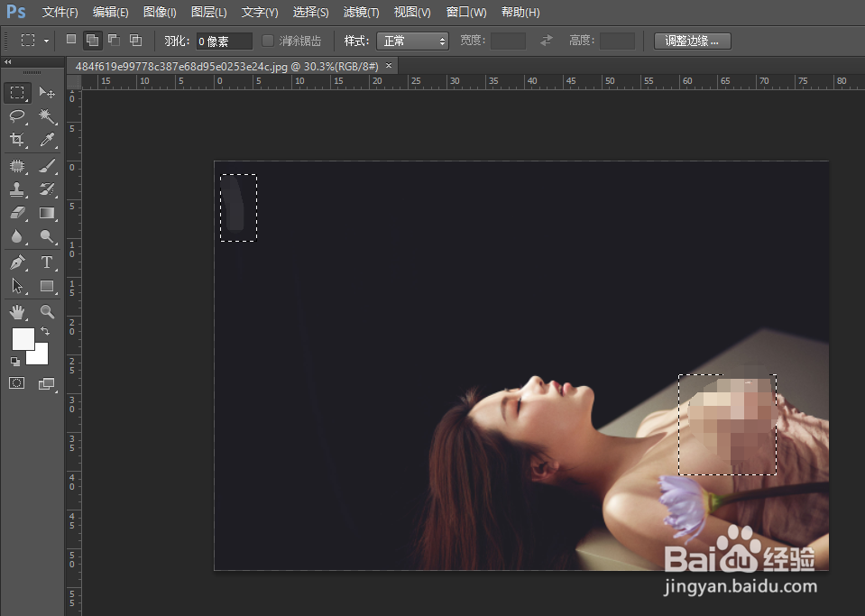Viewport: 865px width, 616px height.
Task: Open the Filter (滤镜) menu
Action: coord(362,12)
